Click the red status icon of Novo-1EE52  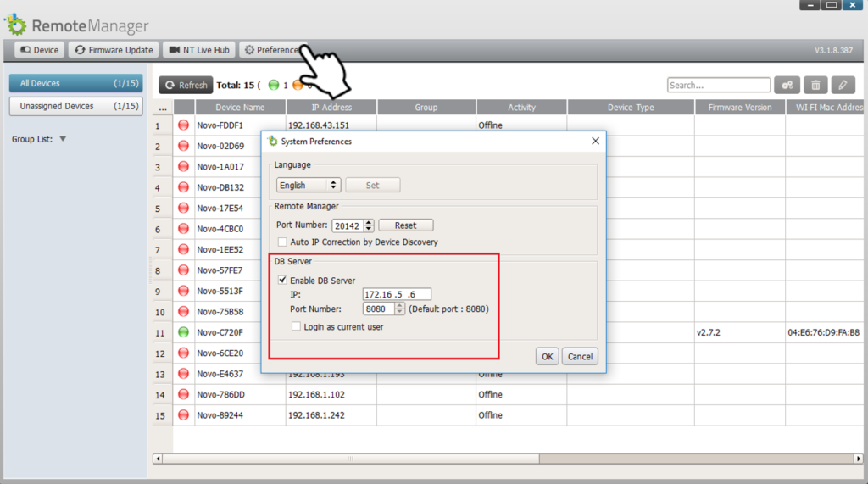183,249
